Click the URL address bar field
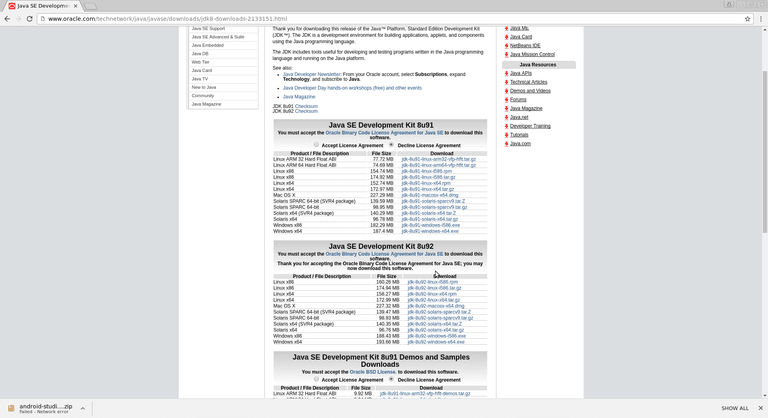Image resolution: width=768 pixels, height=418 pixels. pyautogui.click(x=392, y=19)
